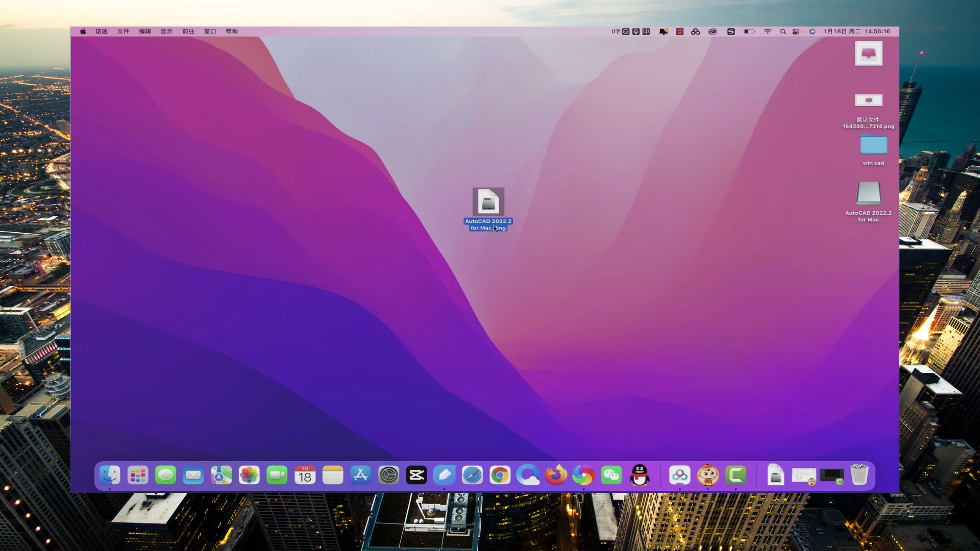
Task: Click the display notification menu bar icon
Action: coord(664,32)
